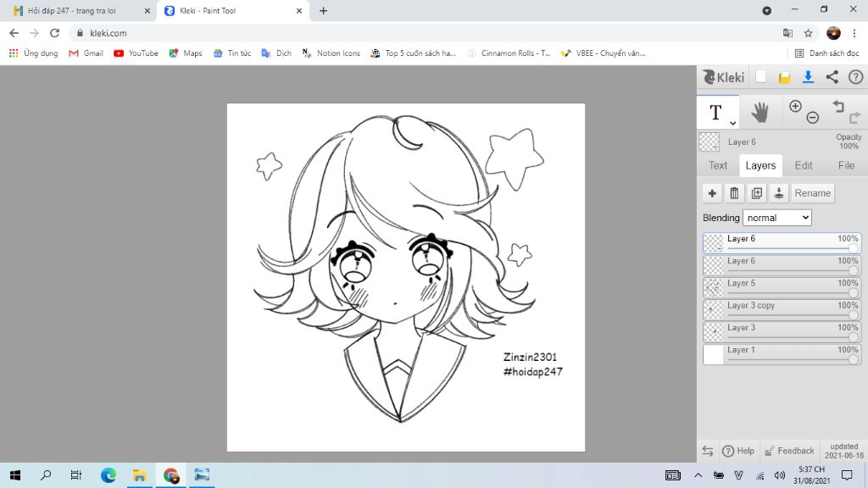Click the Layer 5 opacity slider handle
868x488 pixels.
853,293
